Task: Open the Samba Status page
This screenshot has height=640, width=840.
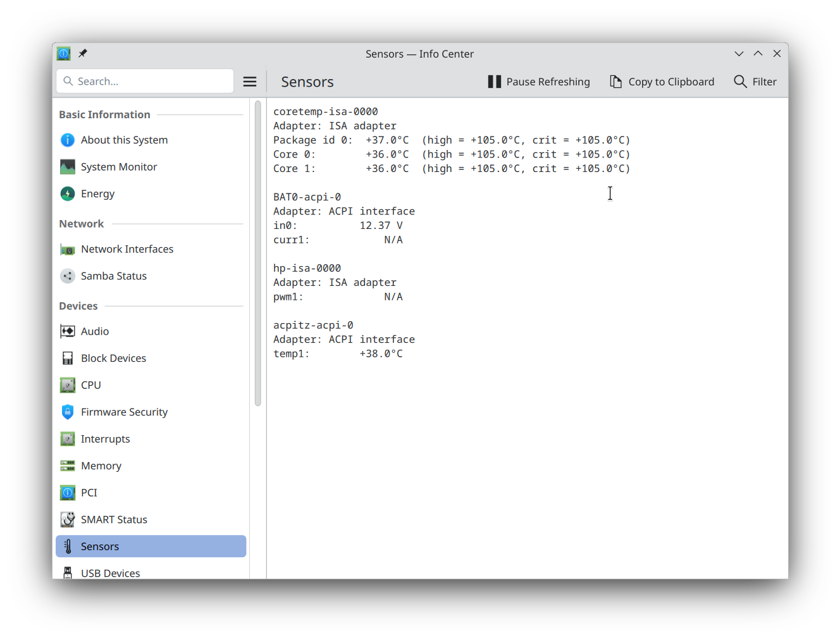Action: pos(113,276)
